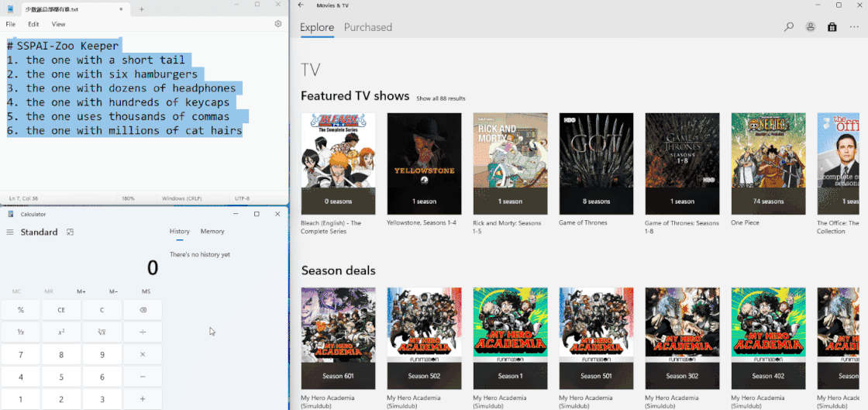Open the Notepad View menu
Image resolution: width=868 pixels, height=410 pixels.
(58, 24)
